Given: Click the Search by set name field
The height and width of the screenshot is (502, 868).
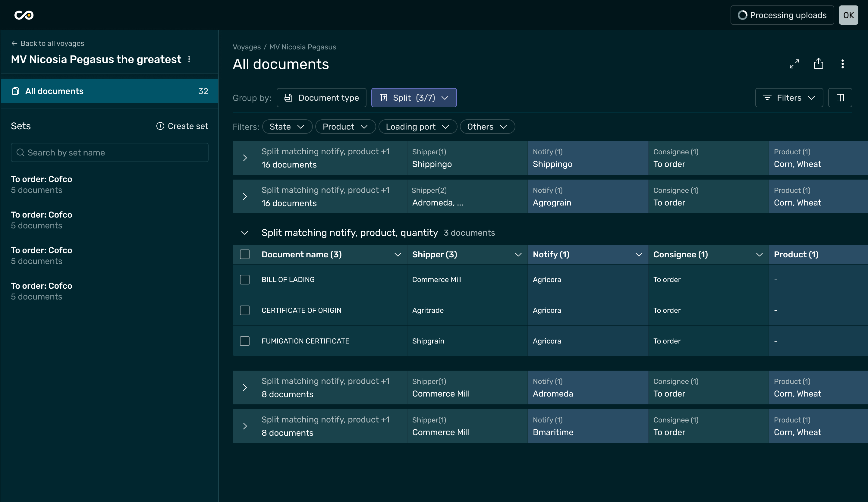Looking at the screenshot, I should [x=109, y=152].
